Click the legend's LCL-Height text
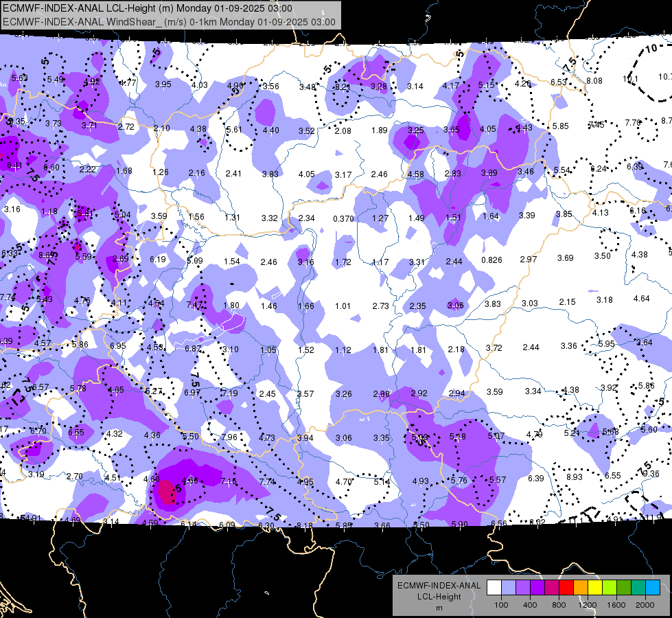Screen dimensions: 672x618 pos(439,597)
